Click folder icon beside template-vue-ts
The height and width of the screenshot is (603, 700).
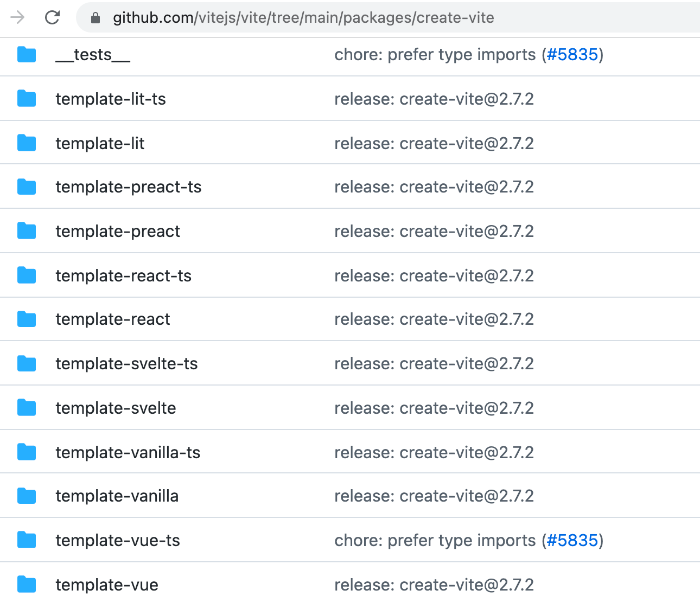coord(27,541)
